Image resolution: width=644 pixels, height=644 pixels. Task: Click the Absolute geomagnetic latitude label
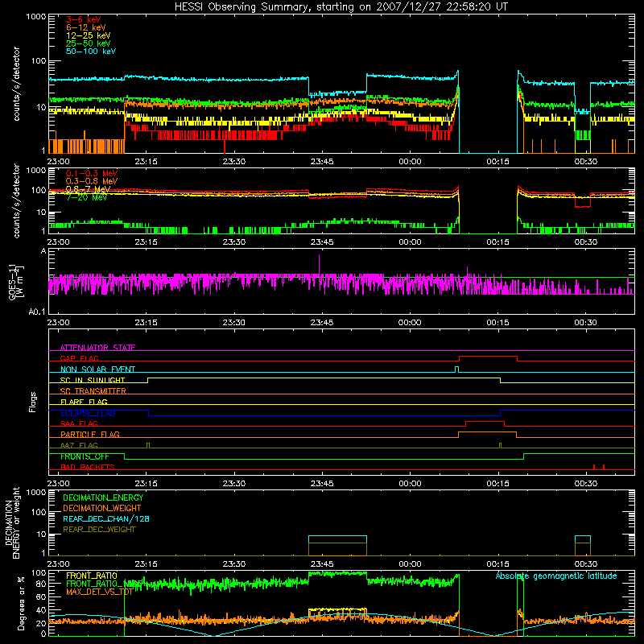click(x=556, y=576)
